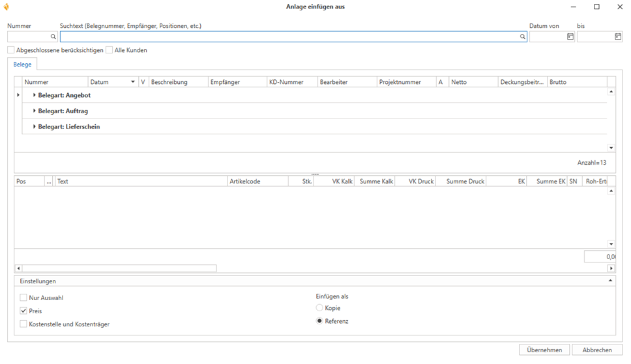Image resolution: width=631 pixels, height=364 pixels.
Task: Expand the 'Belegart: Auftrag' group
Action: click(x=34, y=111)
